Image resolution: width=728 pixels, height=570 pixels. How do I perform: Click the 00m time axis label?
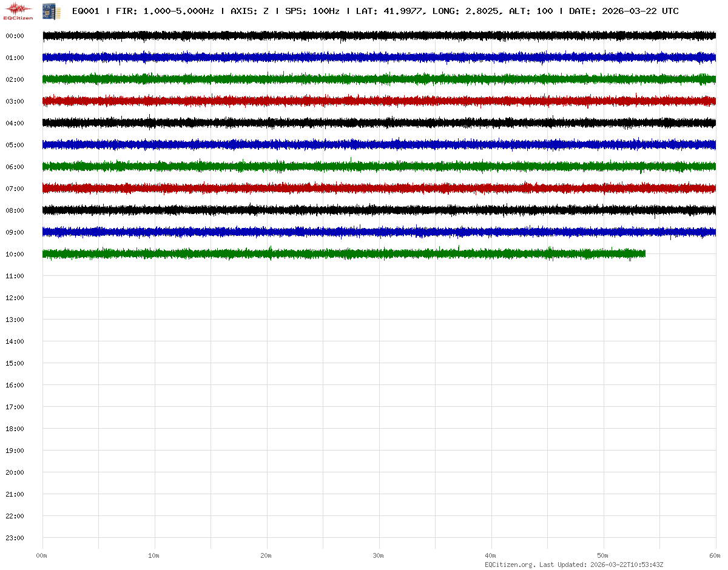coord(41,555)
